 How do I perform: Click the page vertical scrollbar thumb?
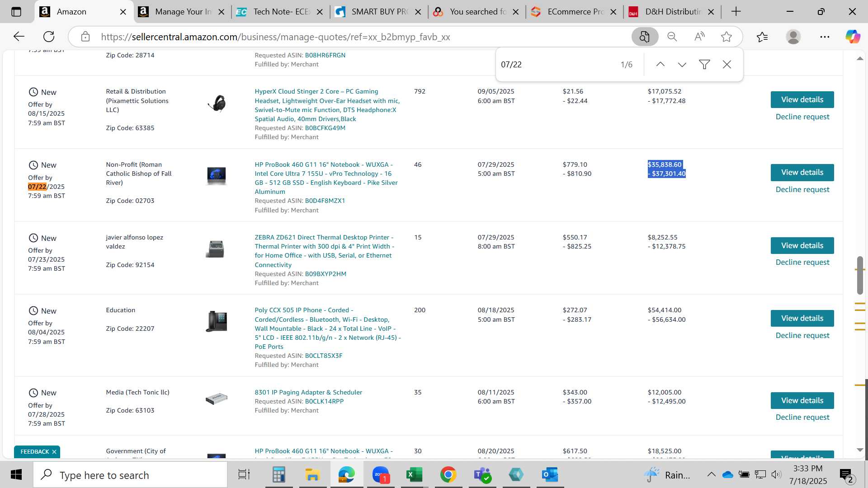click(860, 275)
